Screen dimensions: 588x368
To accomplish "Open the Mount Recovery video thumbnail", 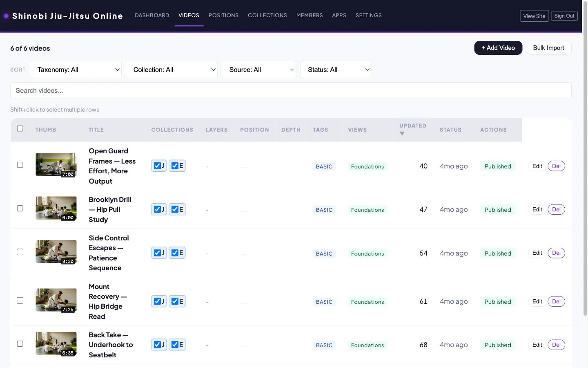I will pos(56,300).
